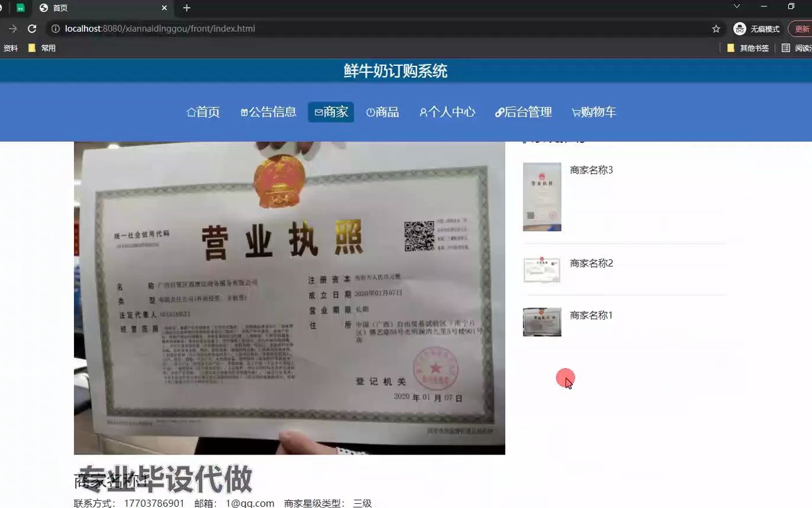Click the email 1@qq.com text
Viewport: 812px width, 508px height.
(250, 503)
